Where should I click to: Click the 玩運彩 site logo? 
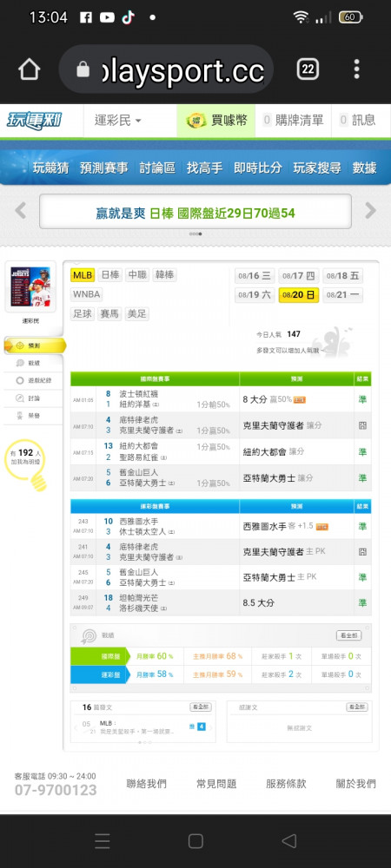[x=35, y=120]
